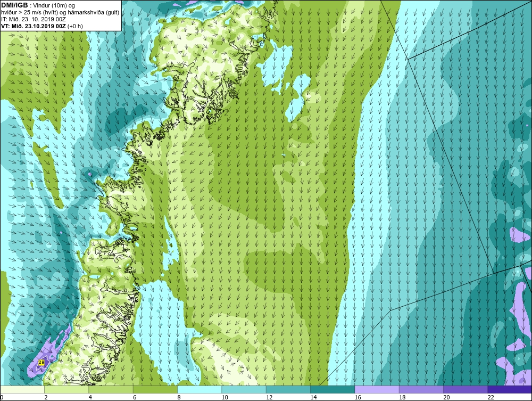This screenshot has height=401, width=532.
Task: Click the "10" scale label
Action: pos(225,397)
